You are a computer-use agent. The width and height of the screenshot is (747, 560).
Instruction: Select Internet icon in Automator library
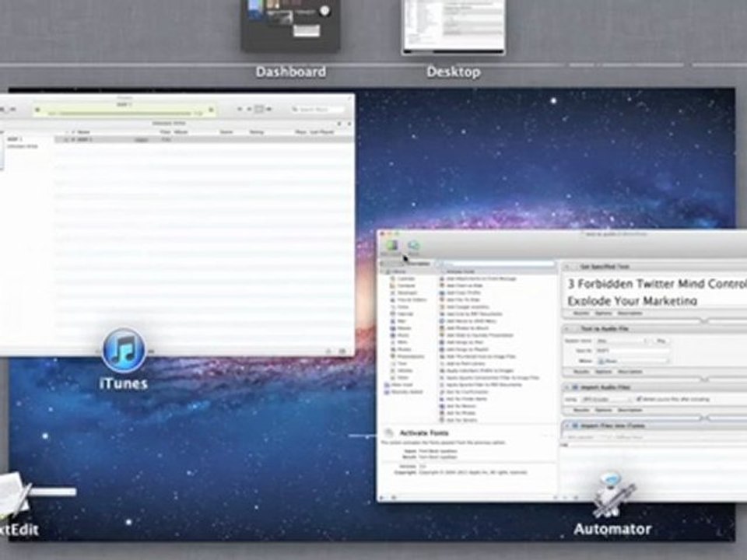click(392, 314)
